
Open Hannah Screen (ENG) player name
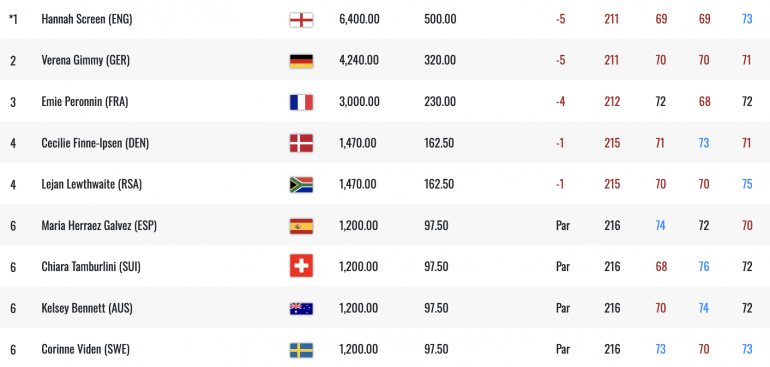[x=87, y=20]
